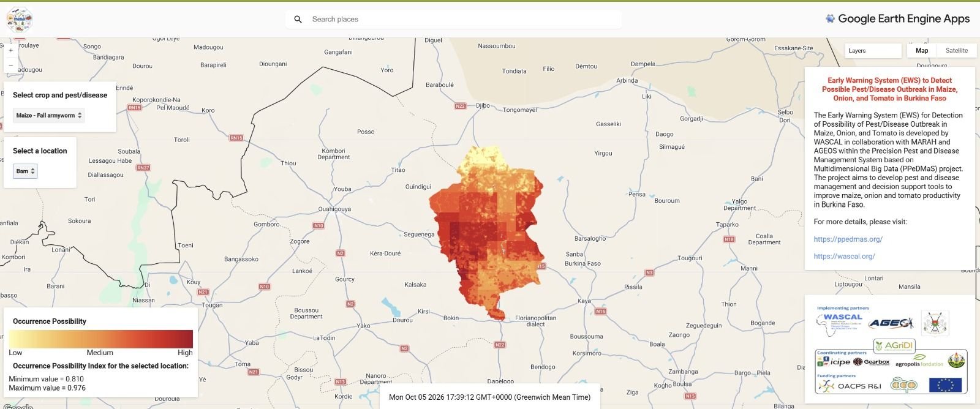Click the ACP funding partner logo
The width and height of the screenshot is (980, 409).
(x=904, y=385)
